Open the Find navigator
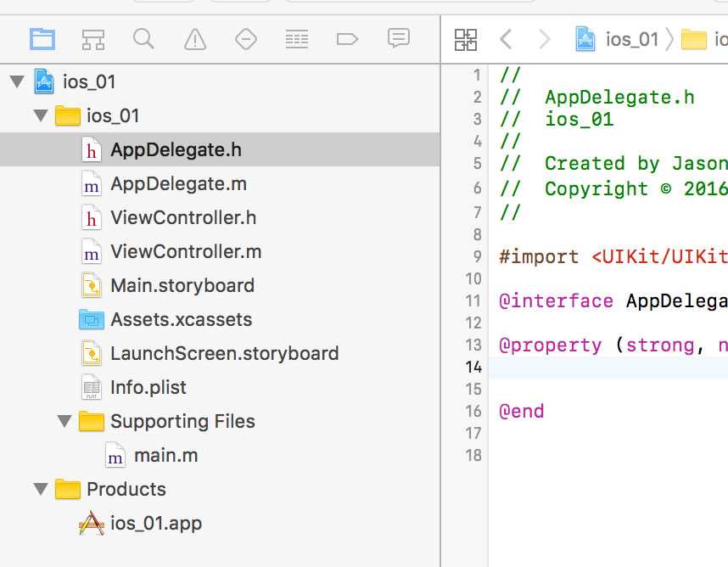This screenshot has width=728, height=567. 143,39
